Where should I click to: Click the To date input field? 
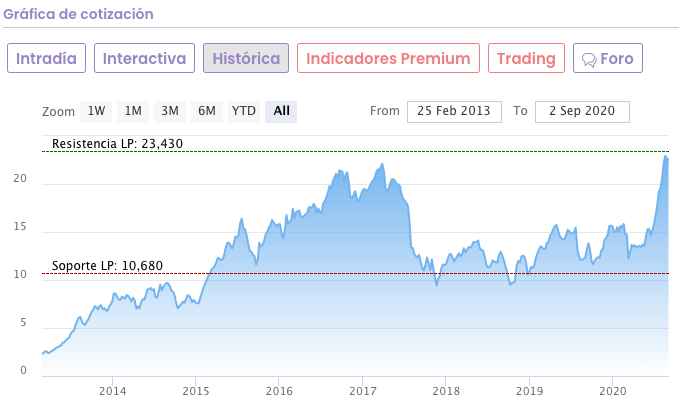(x=582, y=111)
